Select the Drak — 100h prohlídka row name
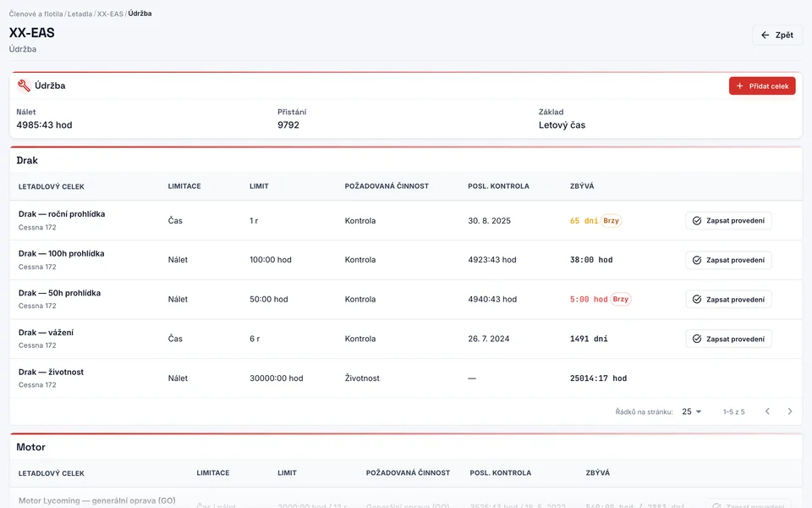The width and height of the screenshot is (812, 508). pos(62,253)
